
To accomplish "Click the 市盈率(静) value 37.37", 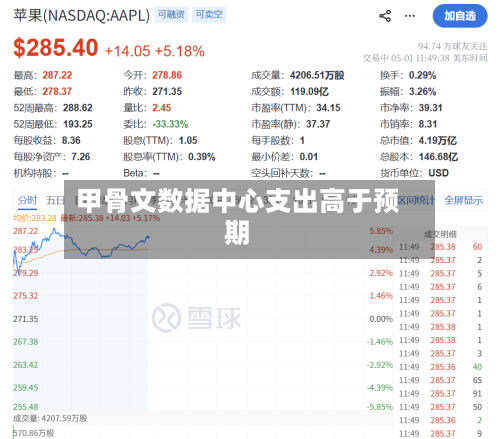I will click(318, 124).
